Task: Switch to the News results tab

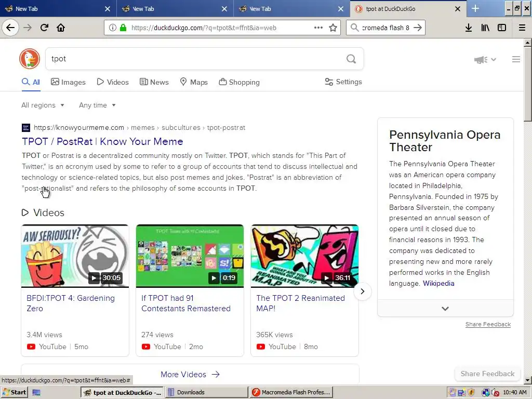Action: pos(154,82)
